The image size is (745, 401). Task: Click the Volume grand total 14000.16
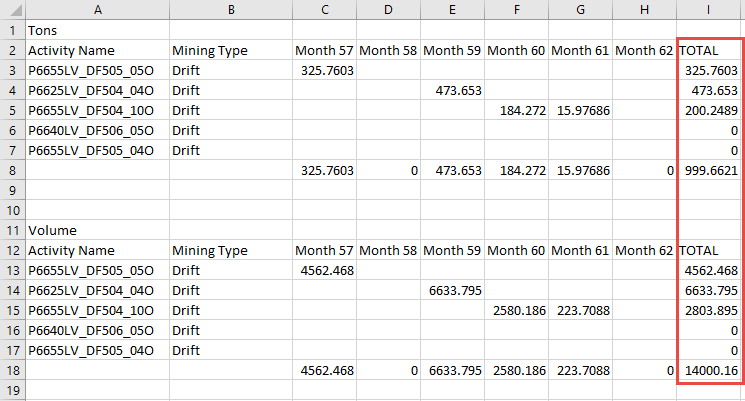709,371
